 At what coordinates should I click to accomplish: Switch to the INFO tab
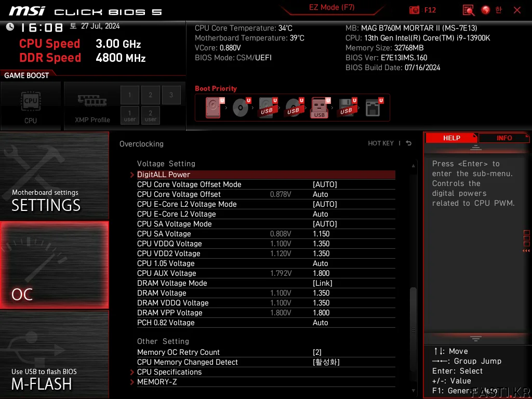504,138
